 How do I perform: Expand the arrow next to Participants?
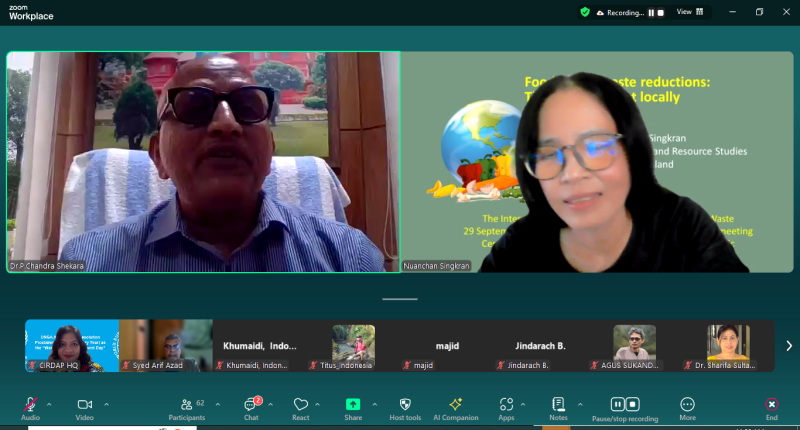click(x=218, y=404)
